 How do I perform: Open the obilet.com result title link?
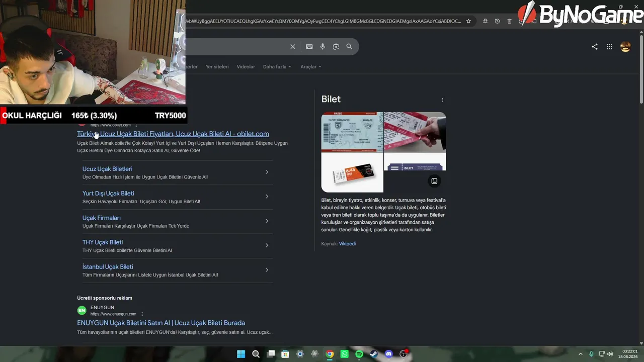pyautogui.click(x=173, y=134)
